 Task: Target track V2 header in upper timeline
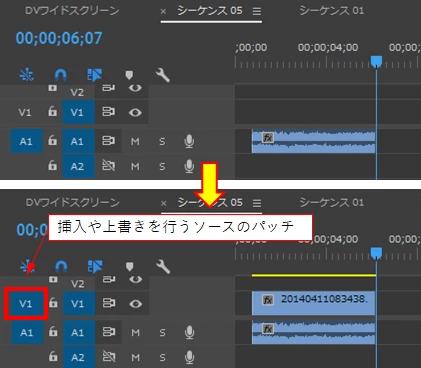77,91
